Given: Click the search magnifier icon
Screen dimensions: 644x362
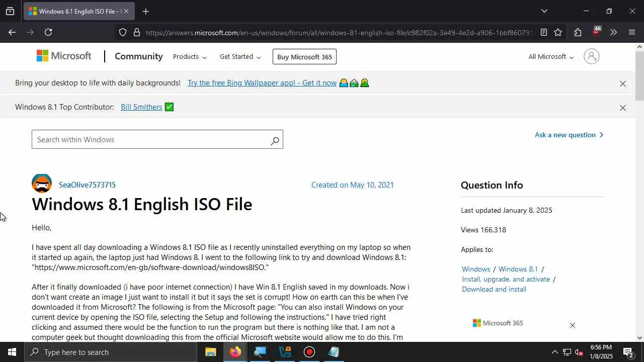Looking at the screenshot, I should pyautogui.click(x=275, y=140).
